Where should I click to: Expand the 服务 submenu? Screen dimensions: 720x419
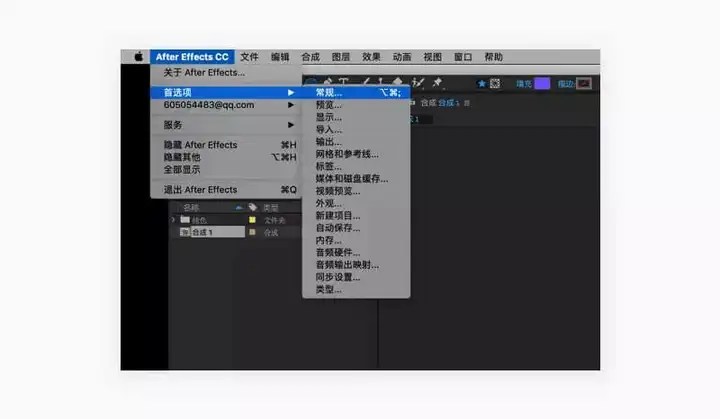click(291, 125)
